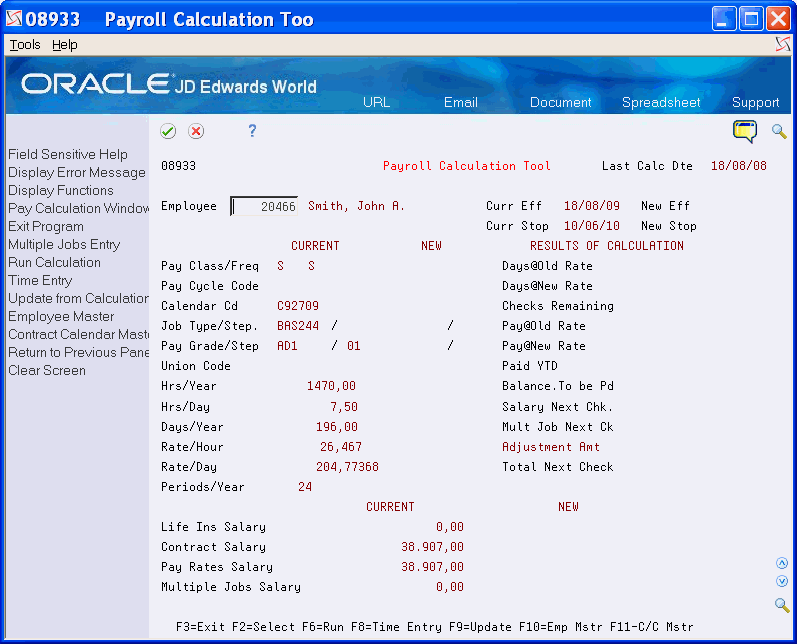Open the Document link in banner
Viewport: 797px width, 644px height.
click(560, 102)
